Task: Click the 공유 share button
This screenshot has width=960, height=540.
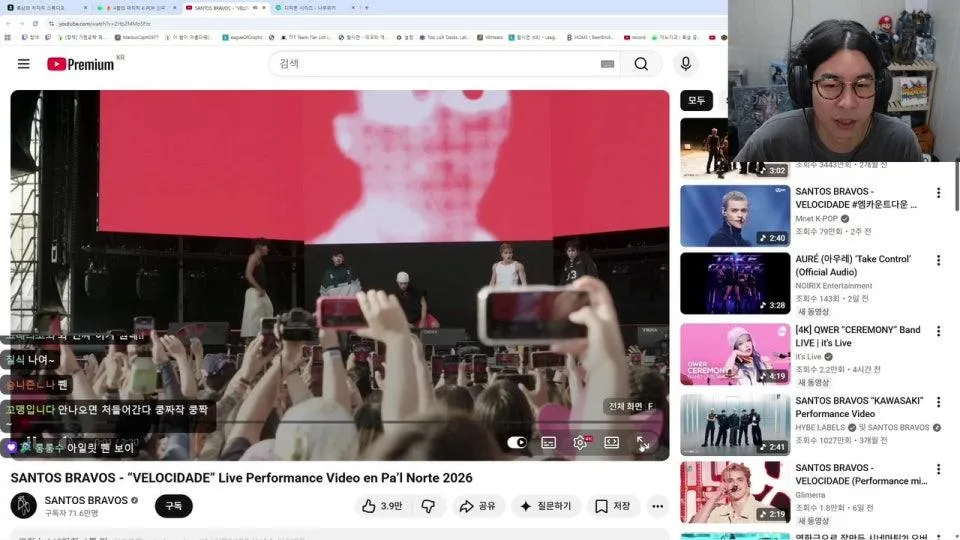Action: pyautogui.click(x=478, y=506)
